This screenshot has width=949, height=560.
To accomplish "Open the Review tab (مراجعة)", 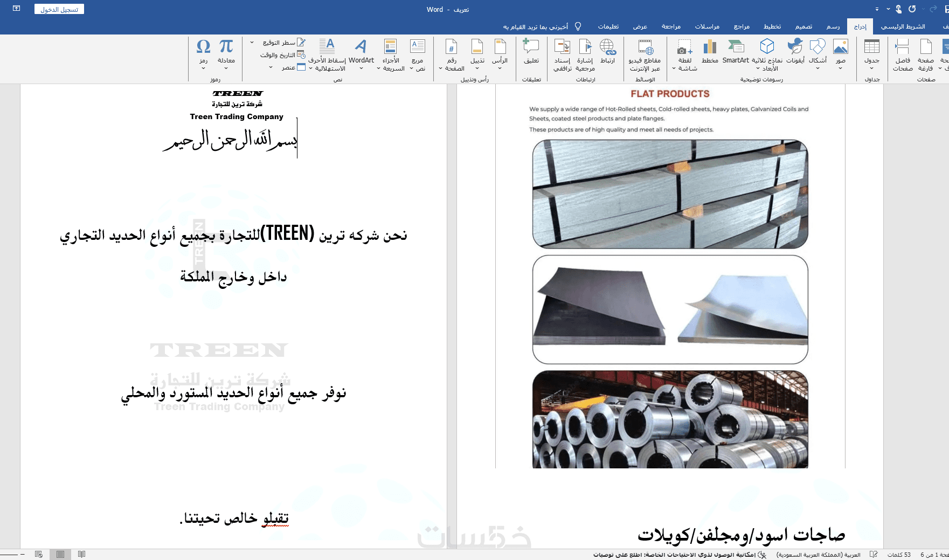I will point(671,26).
